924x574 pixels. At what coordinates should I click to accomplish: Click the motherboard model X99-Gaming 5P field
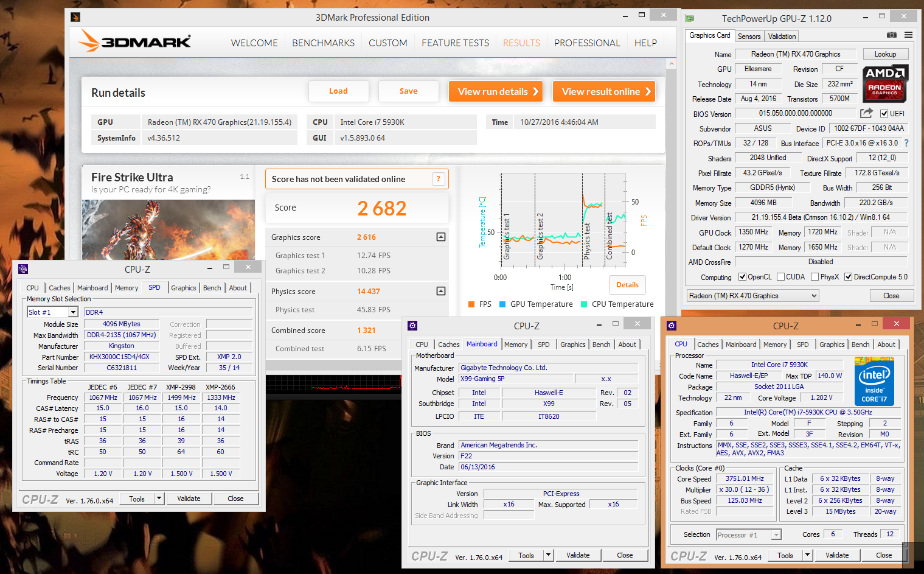pyautogui.click(x=515, y=379)
